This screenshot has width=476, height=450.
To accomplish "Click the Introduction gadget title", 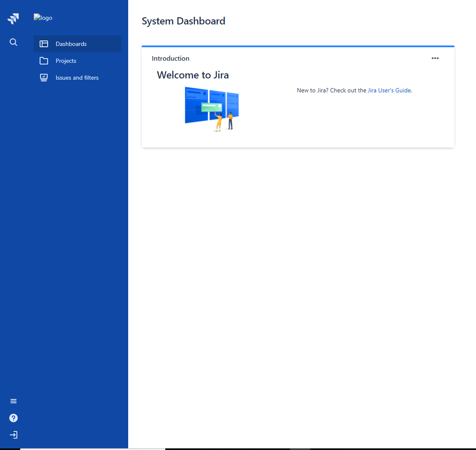I will coord(170,58).
